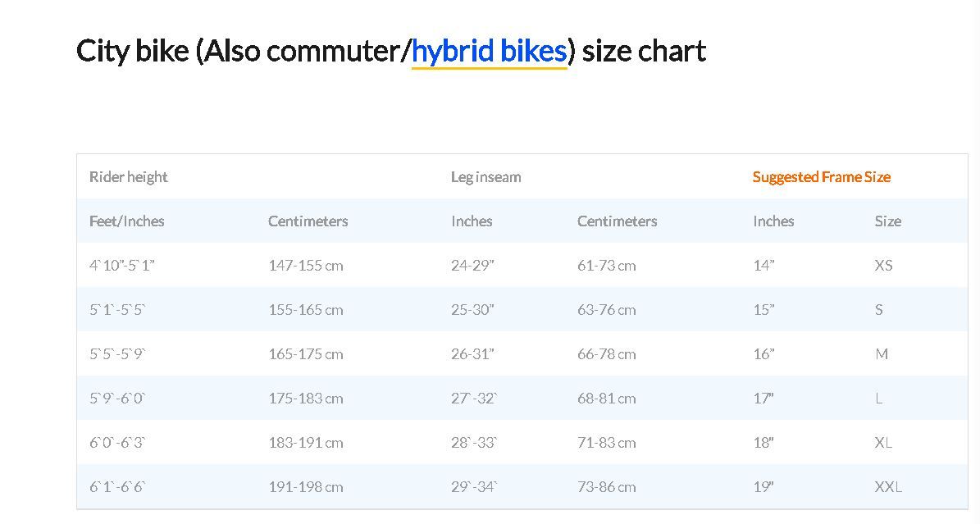Select the Leg inseam column header

(x=485, y=177)
